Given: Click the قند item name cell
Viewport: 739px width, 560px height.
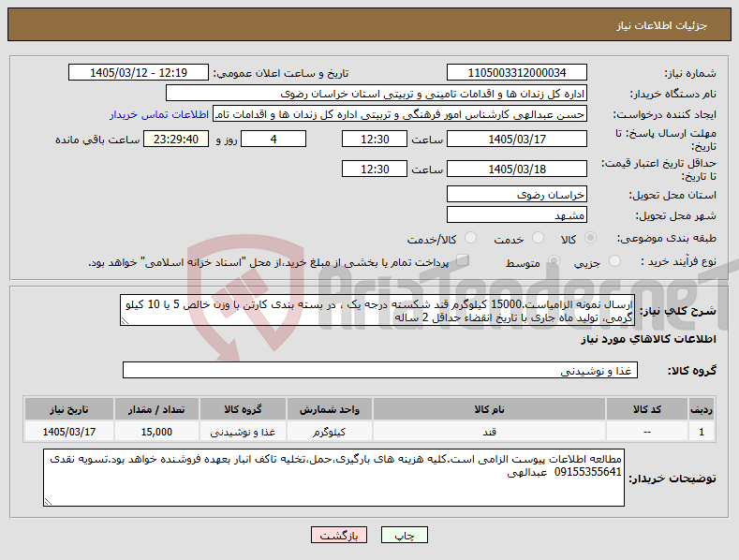Looking at the screenshot, I should [x=489, y=432].
